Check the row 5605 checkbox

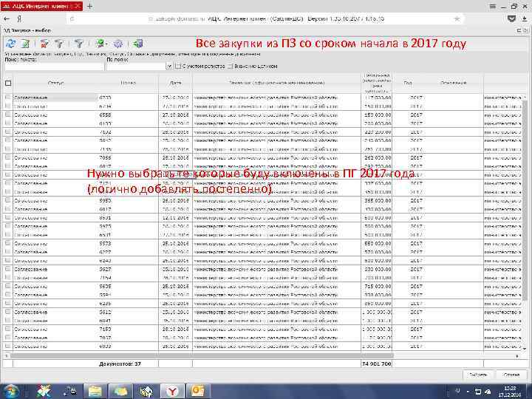(x=8, y=286)
